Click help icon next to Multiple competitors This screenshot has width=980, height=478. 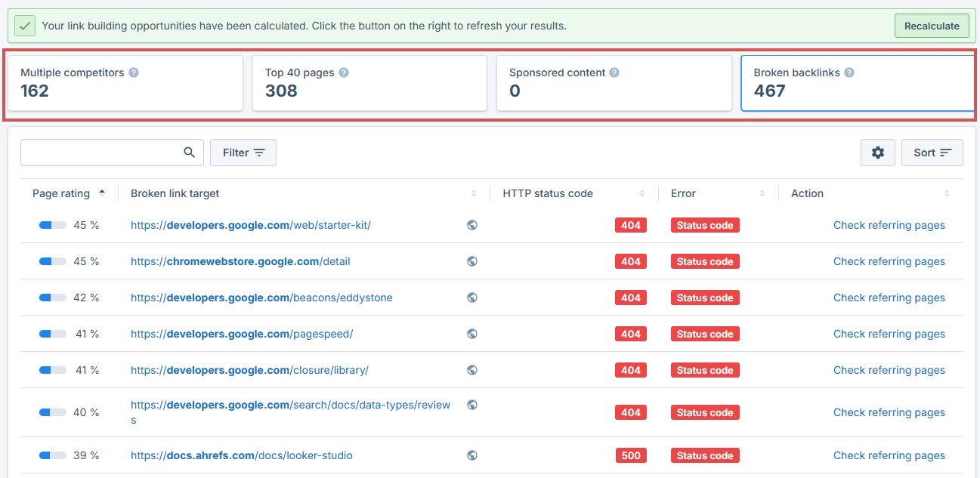[x=134, y=73]
